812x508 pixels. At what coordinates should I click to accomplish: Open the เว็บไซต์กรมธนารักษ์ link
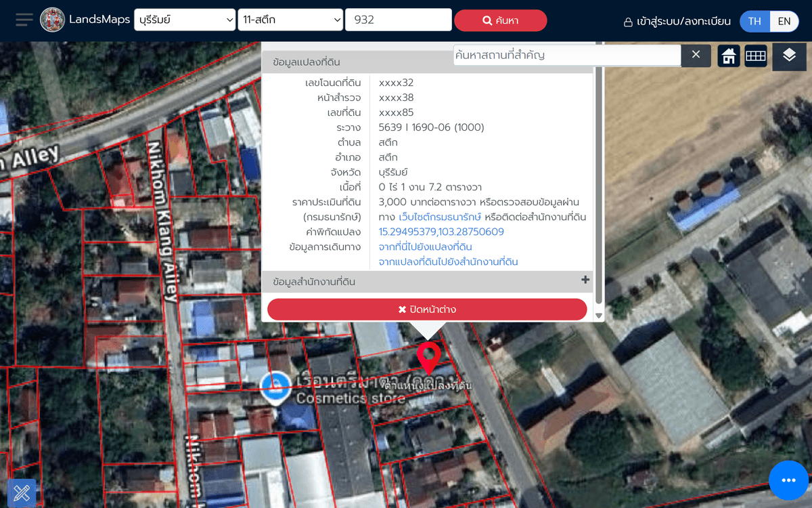440,217
